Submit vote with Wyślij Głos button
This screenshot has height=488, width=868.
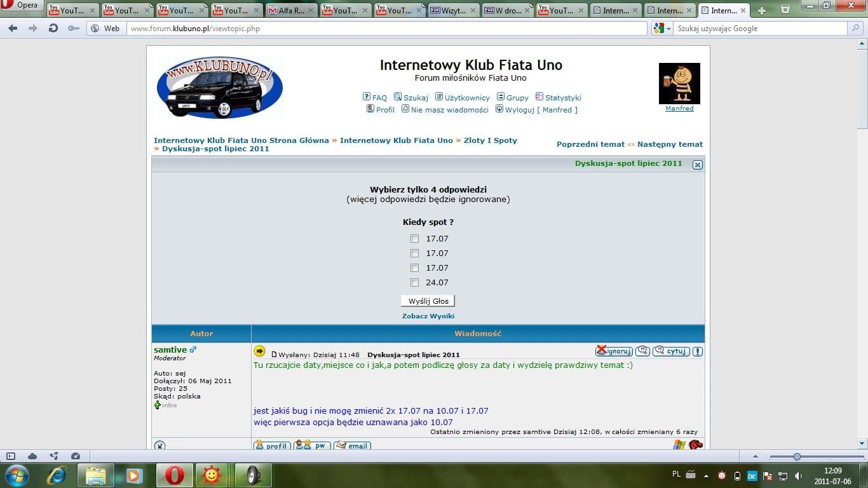[x=428, y=301]
